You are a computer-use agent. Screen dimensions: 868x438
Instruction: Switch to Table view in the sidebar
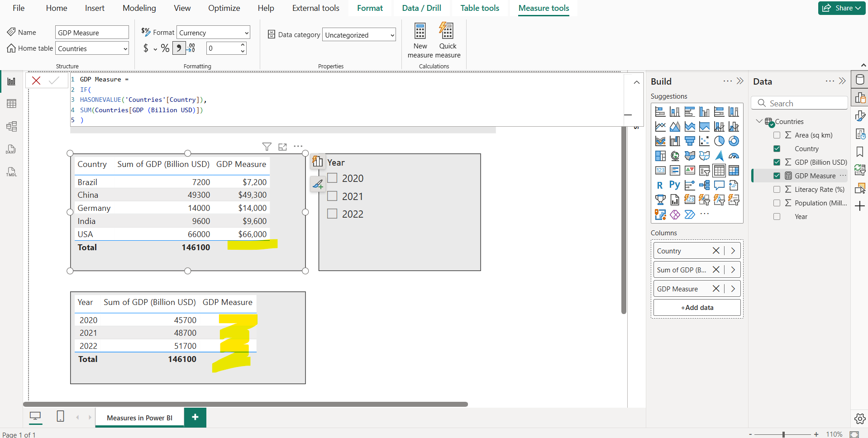pyautogui.click(x=12, y=103)
